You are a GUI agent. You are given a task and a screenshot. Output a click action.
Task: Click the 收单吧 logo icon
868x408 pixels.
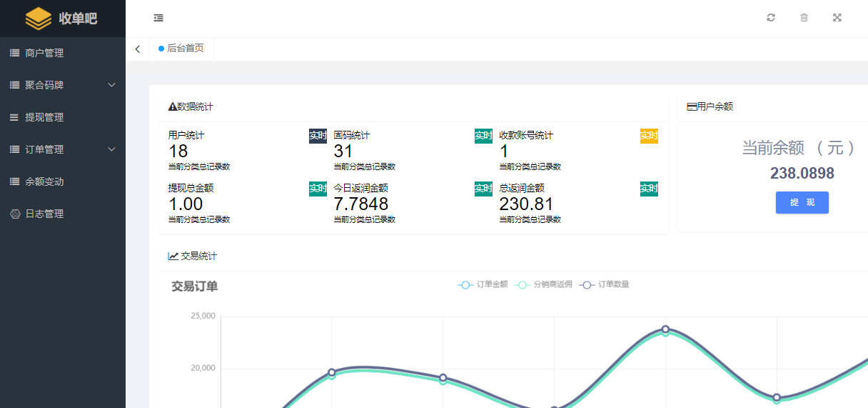(39, 19)
